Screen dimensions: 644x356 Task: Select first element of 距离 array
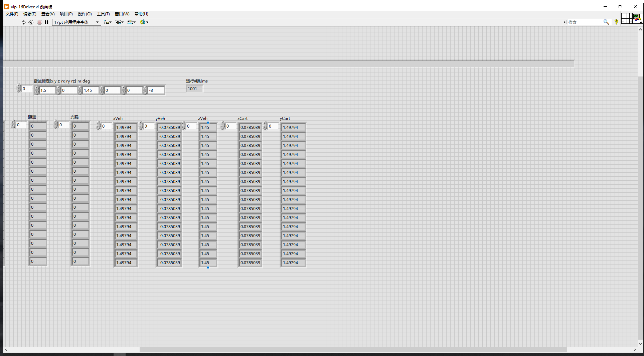pyautogui.click(x=38, y=126)
